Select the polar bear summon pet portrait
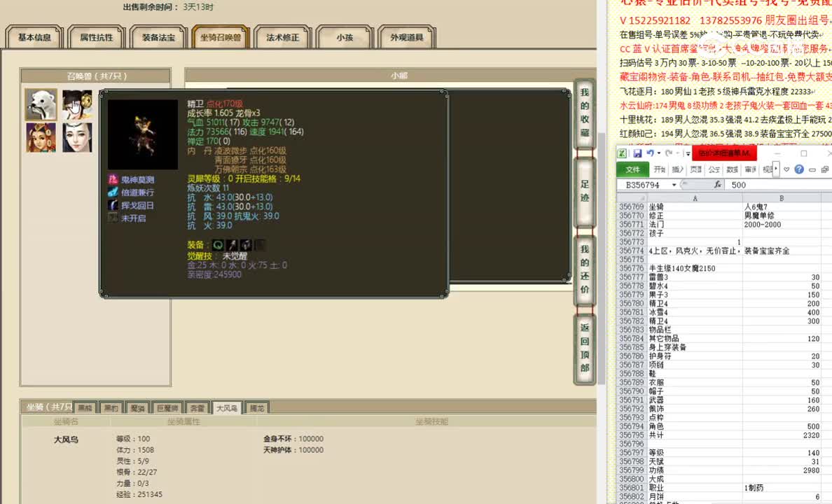This screenshot has width=832, height=504. coord(41,105)
